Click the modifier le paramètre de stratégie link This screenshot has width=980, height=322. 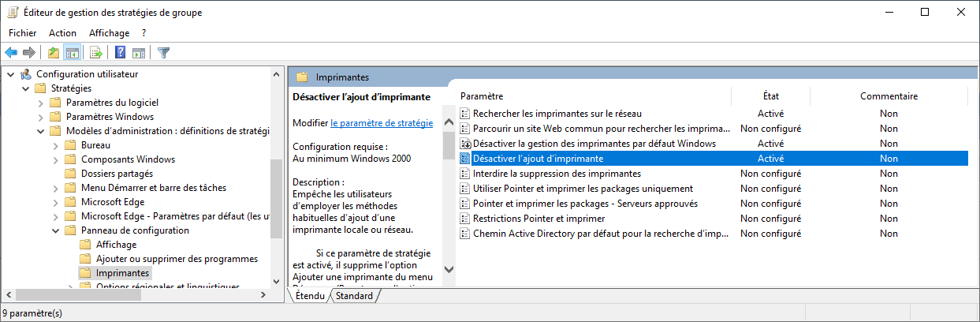coord(382,123)
